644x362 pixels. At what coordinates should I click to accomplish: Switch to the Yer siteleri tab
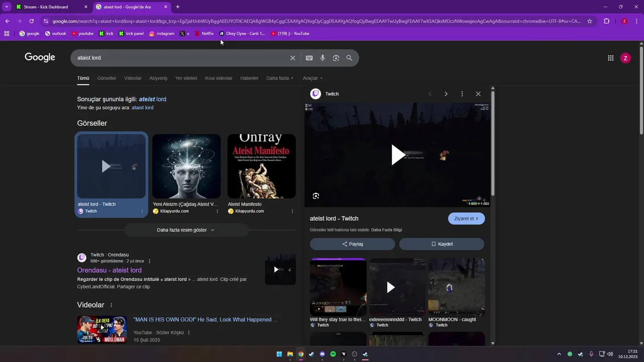click(x=186, y=78)
